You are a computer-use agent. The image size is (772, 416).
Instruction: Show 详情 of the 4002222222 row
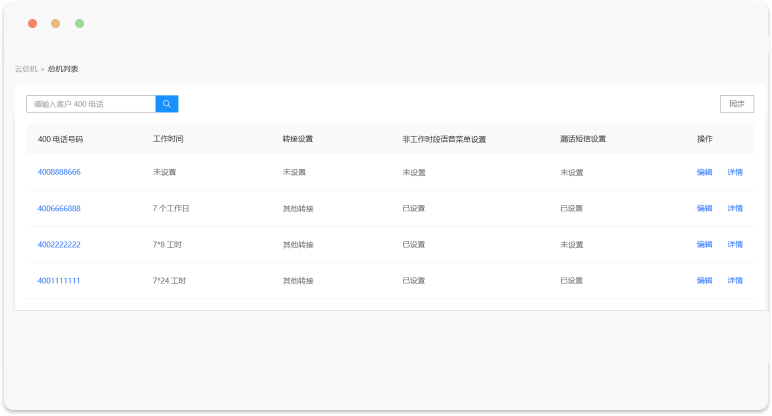click(x=735, y=244)
